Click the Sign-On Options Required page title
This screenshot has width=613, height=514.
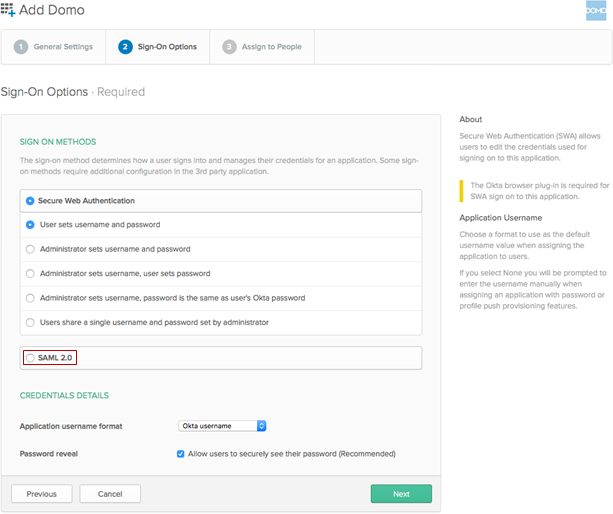click(73, 92)
